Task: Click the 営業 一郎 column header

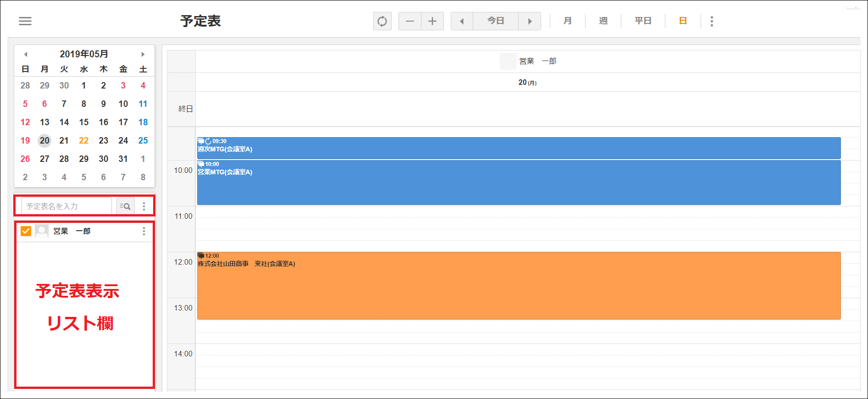Action: [538, 61]
